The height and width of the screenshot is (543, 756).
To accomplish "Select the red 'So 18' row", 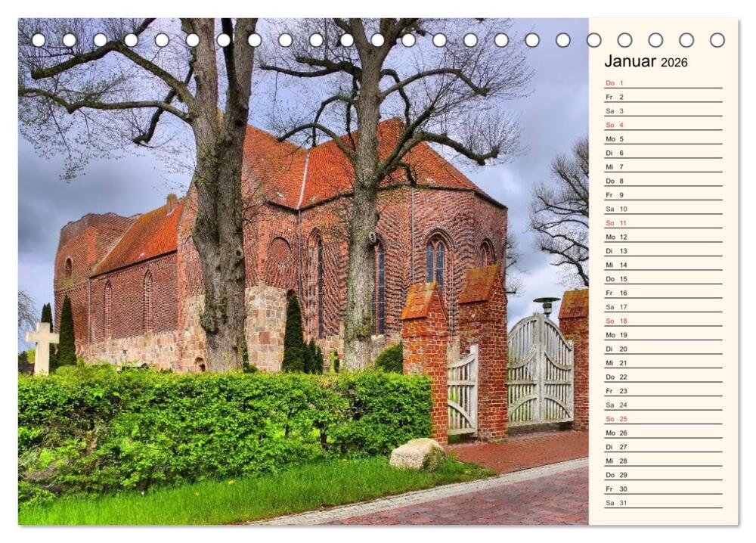I will (664, 321).
